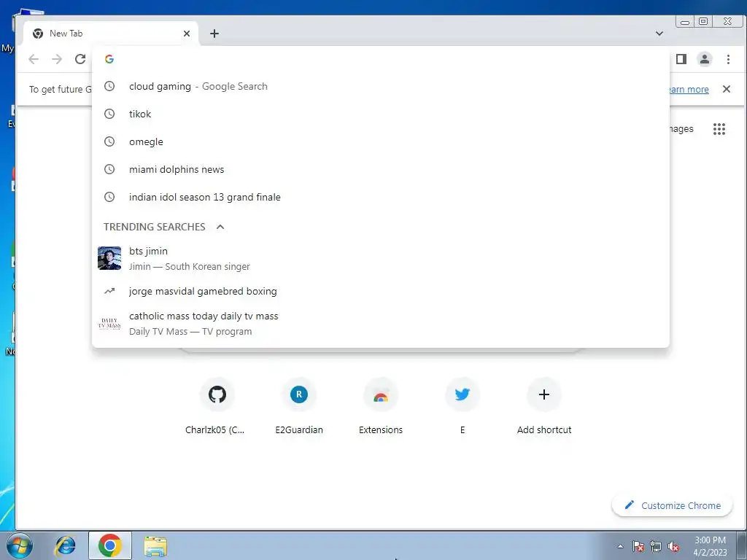Click the muted volume tray icon

673,546
